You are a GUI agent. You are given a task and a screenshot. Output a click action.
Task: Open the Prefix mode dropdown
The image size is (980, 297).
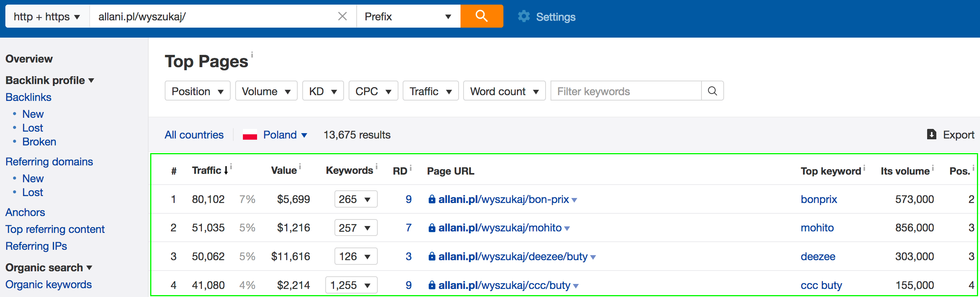click(408, 16)
